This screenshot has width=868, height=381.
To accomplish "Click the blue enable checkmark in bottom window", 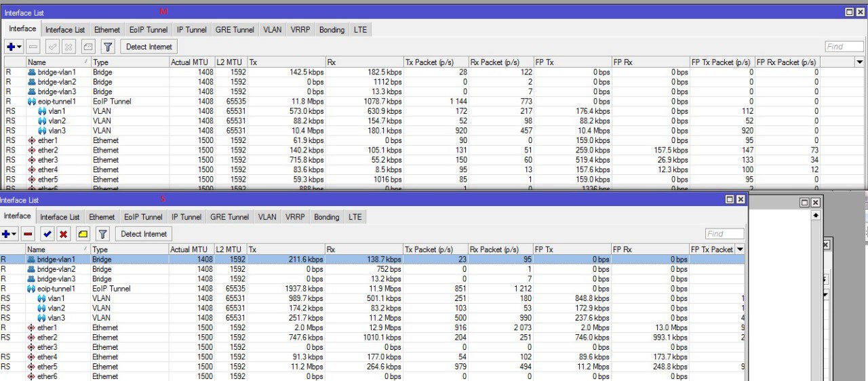I will click(47, 234).
